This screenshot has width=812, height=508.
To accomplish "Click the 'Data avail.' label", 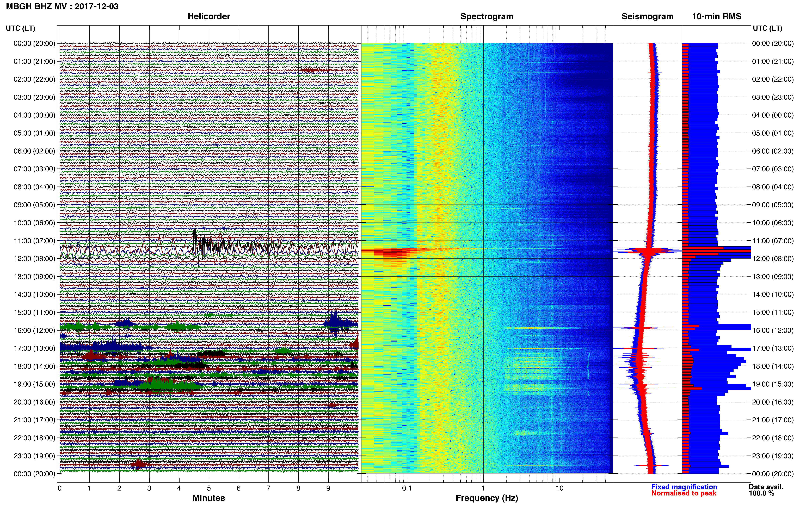I will coord(766,487).
